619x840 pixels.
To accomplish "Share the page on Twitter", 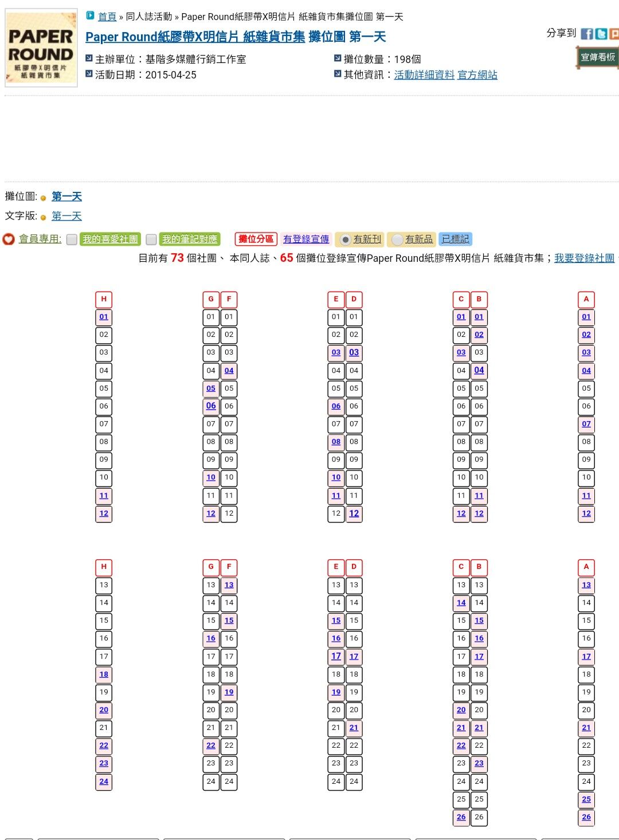I will point(601,34).
